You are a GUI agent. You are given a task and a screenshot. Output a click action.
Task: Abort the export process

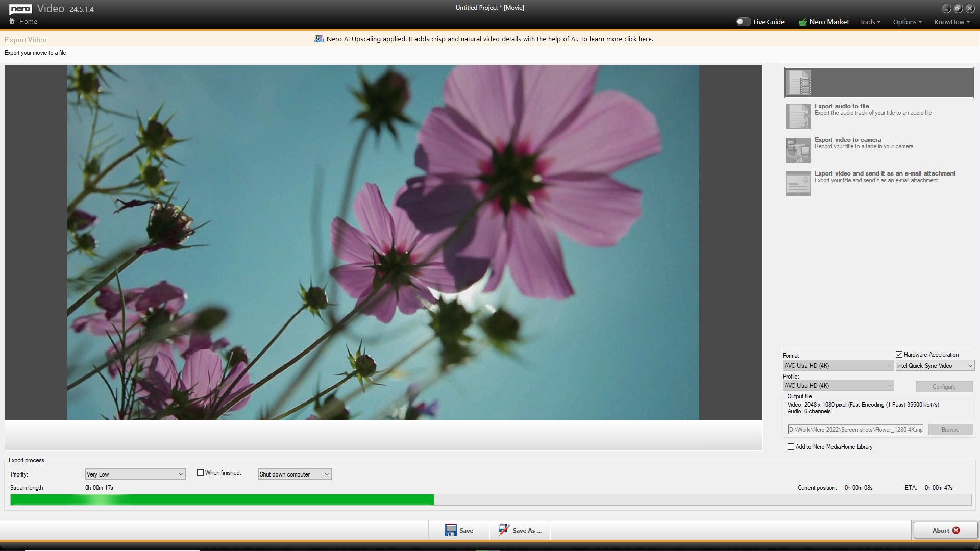[x=945, y=530]
